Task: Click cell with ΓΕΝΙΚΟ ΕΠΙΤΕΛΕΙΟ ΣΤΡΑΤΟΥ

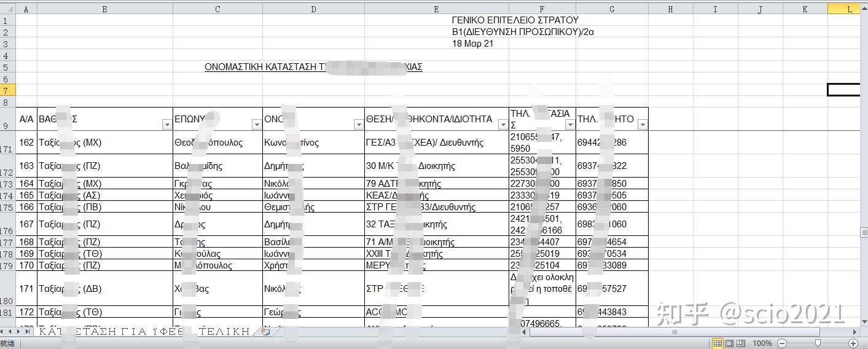Action: (x=515, y=20)
